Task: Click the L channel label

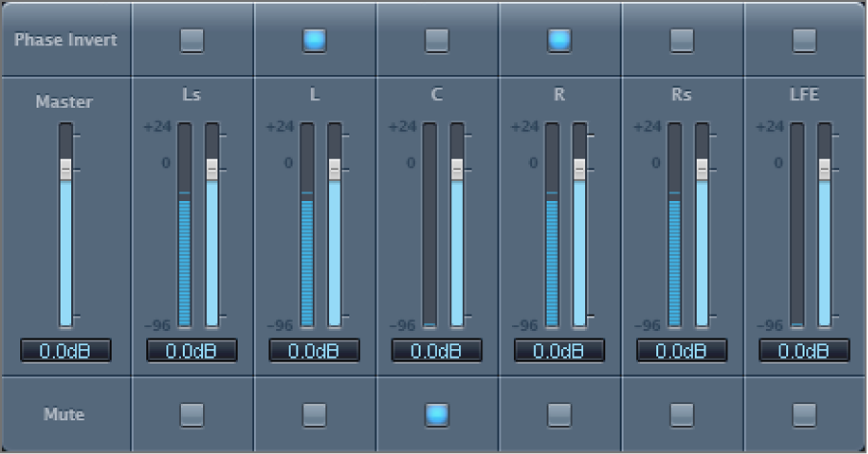Action: (x=315, y=94)
